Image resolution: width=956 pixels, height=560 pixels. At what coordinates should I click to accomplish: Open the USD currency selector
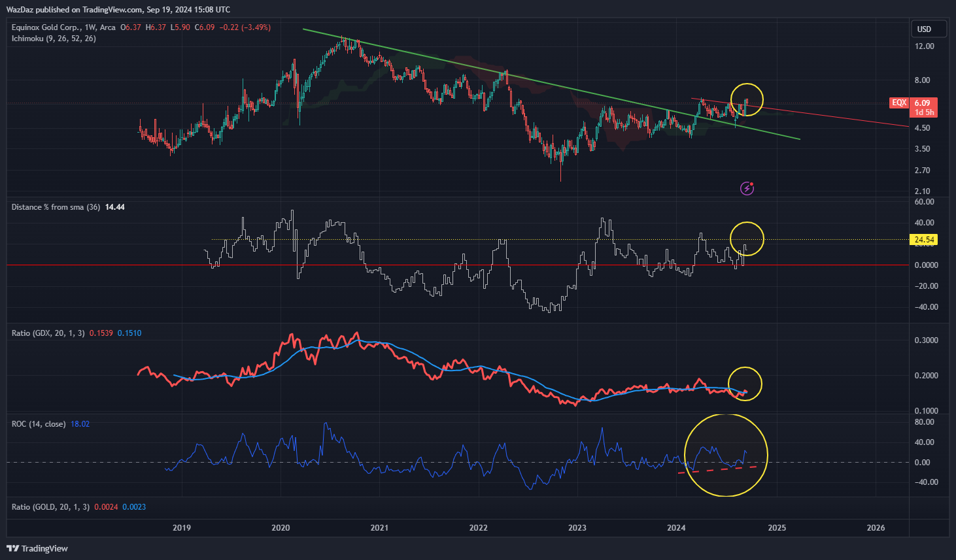929,29
